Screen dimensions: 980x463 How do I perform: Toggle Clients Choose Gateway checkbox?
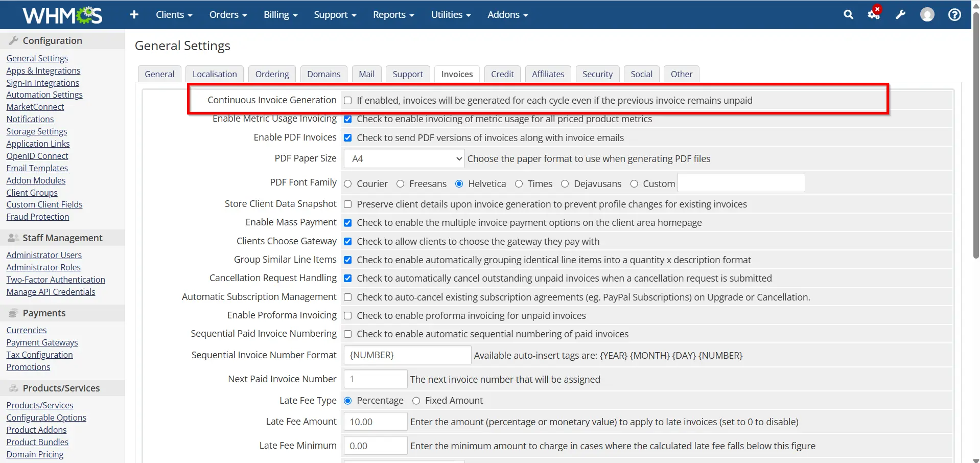[x=348, y=242]
